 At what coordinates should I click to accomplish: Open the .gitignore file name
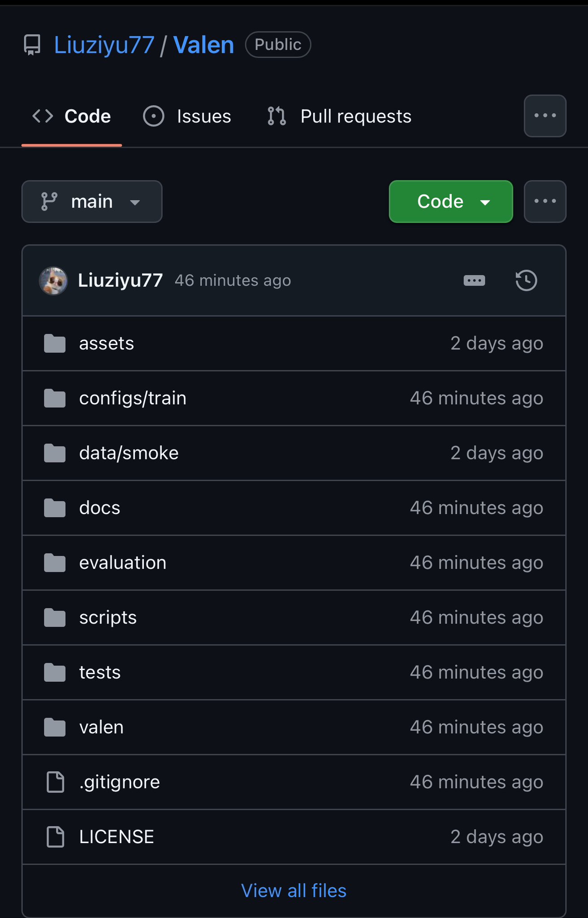point(120,782)
